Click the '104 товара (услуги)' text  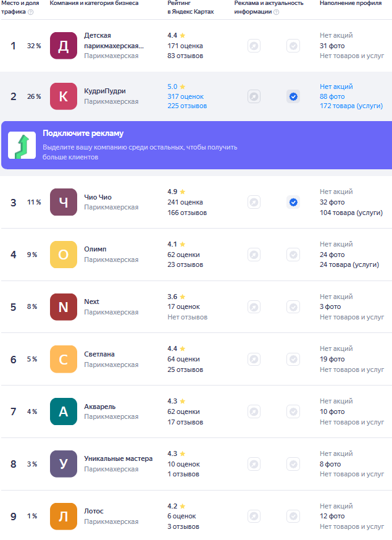(351, 213)
